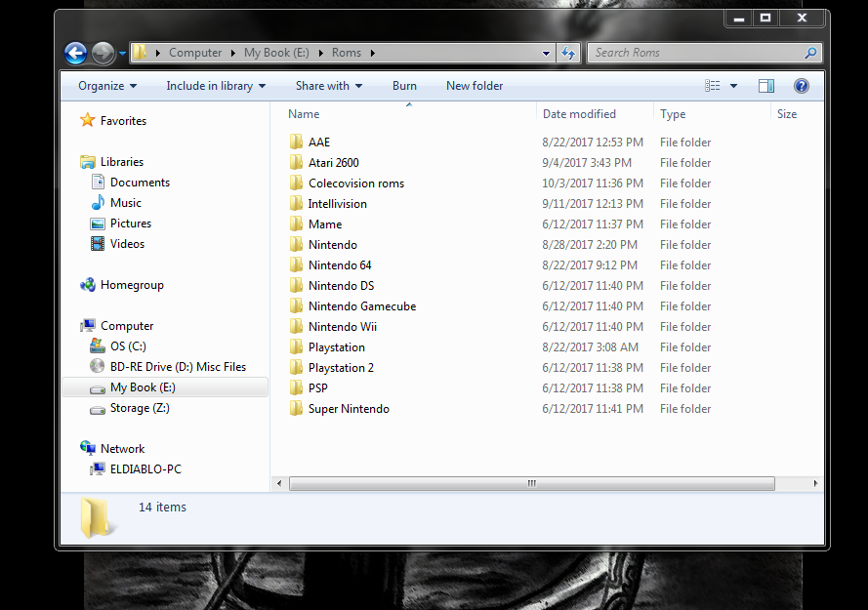Click the Refresh icon beside address bar
The width and height of the screenshot is (868, 610).
[x=568, y=53]
